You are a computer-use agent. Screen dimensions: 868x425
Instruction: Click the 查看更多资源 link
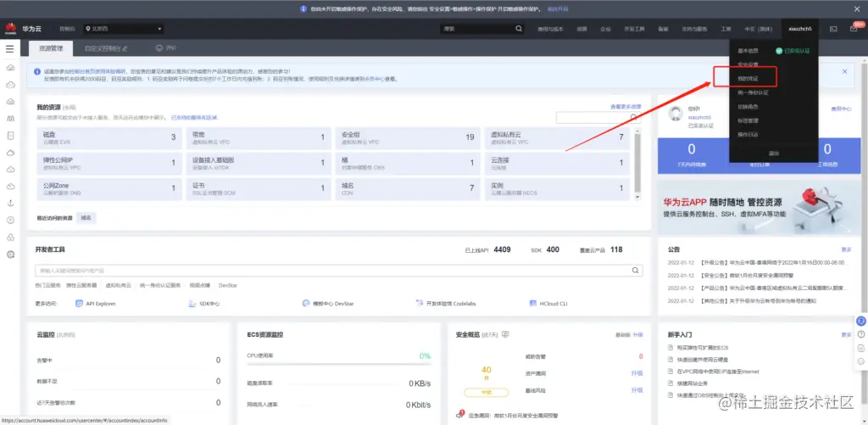(626, 106)
